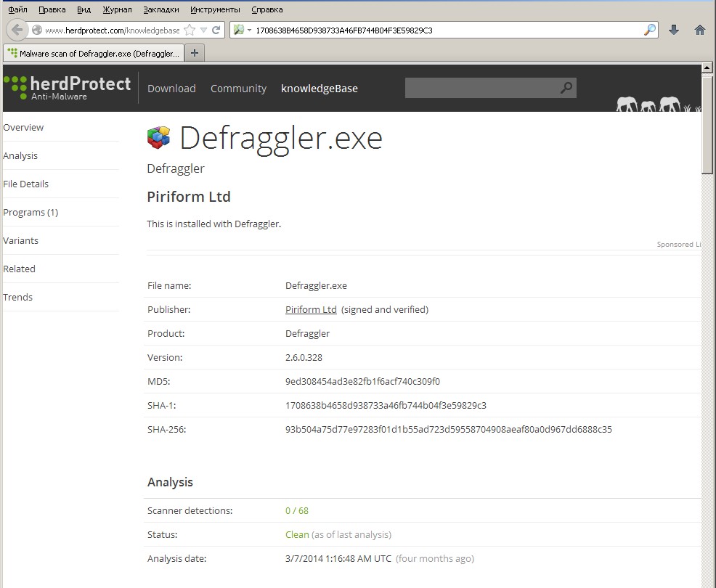Click the herdProtect search magnifier icon
The height and width of the screenshot is (588, 716).
tap(566, 88)
